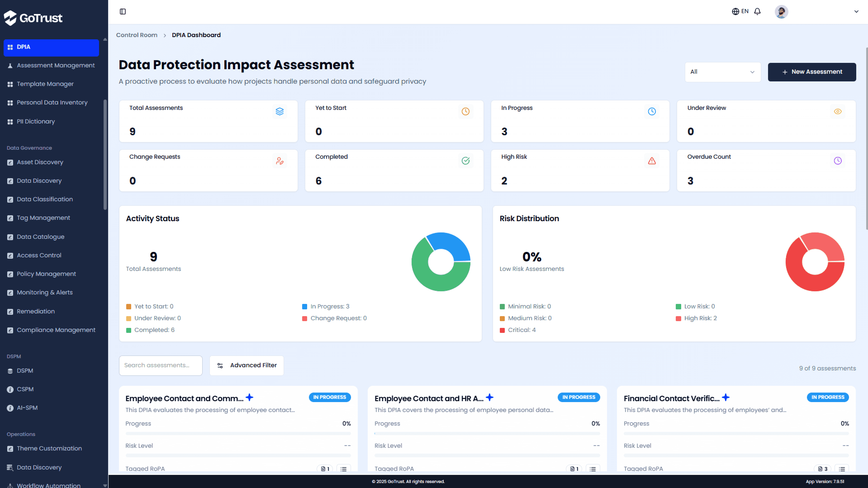Open Assessment Management in sidebar
Screen dimensions: 868x488
tap(56, 65)
